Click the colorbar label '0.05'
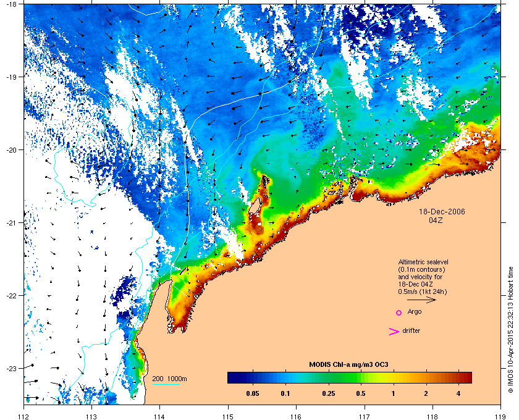This screenshot has width=519, height=420. (253, 393)
